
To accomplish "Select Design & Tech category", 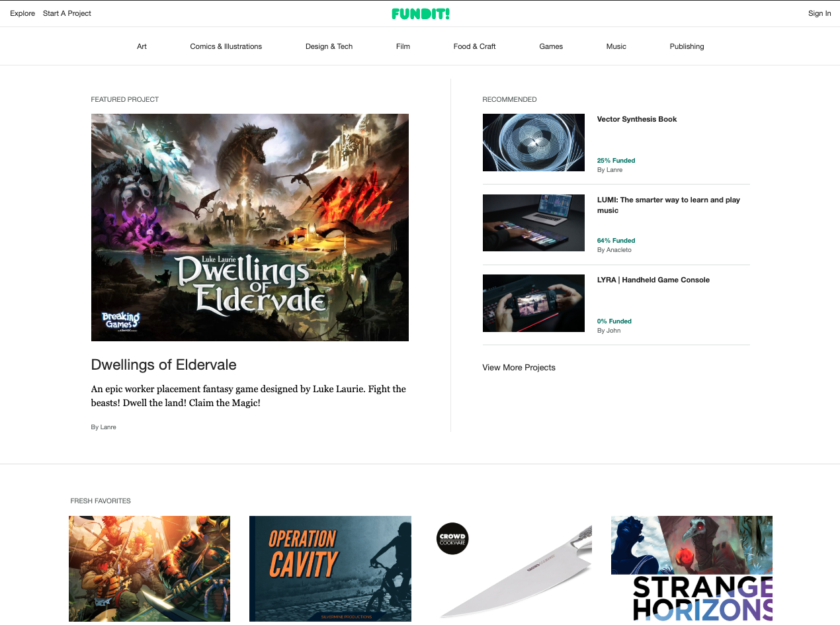I will (x=329, y=46).
